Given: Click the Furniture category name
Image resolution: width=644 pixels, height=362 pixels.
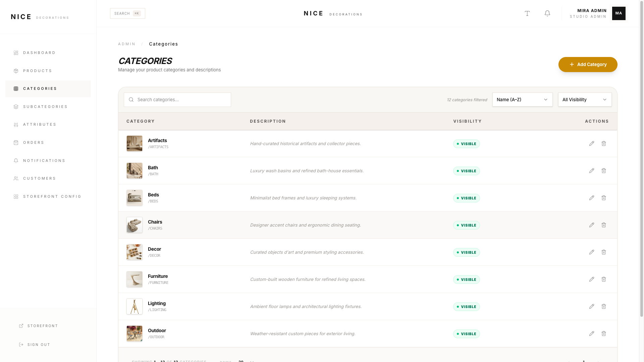Looking at the screenshot, I should (x=158, y=276).
